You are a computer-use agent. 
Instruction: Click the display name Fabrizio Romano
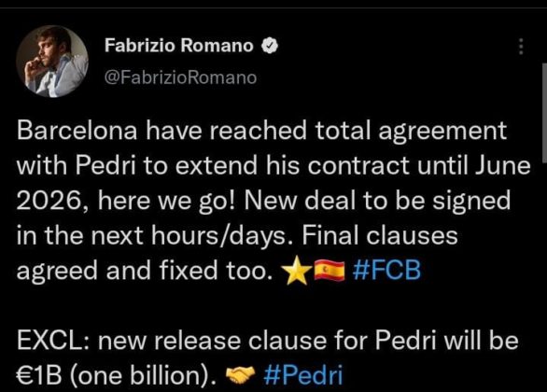coord(179,46)
